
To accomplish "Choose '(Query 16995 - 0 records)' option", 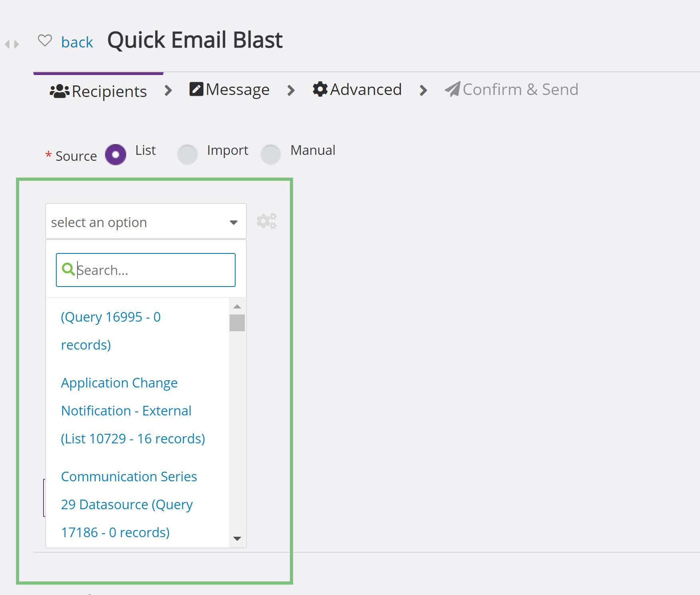I will coord(137,330).
